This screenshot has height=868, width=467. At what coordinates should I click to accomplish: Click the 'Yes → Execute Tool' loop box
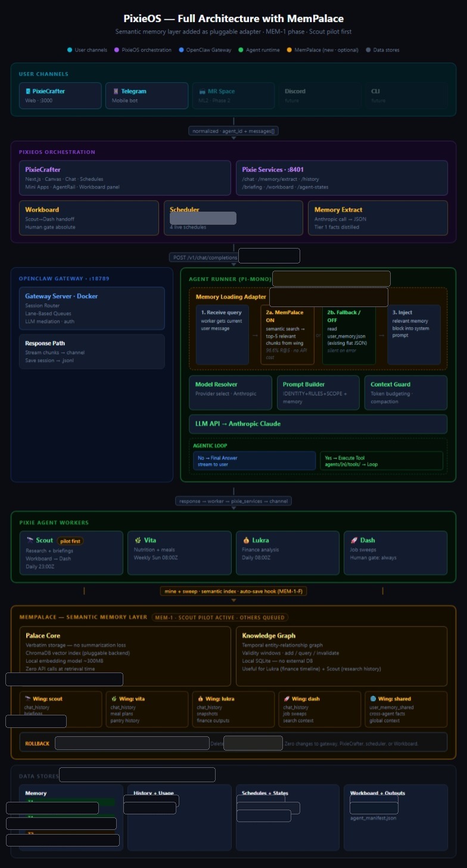381,461
